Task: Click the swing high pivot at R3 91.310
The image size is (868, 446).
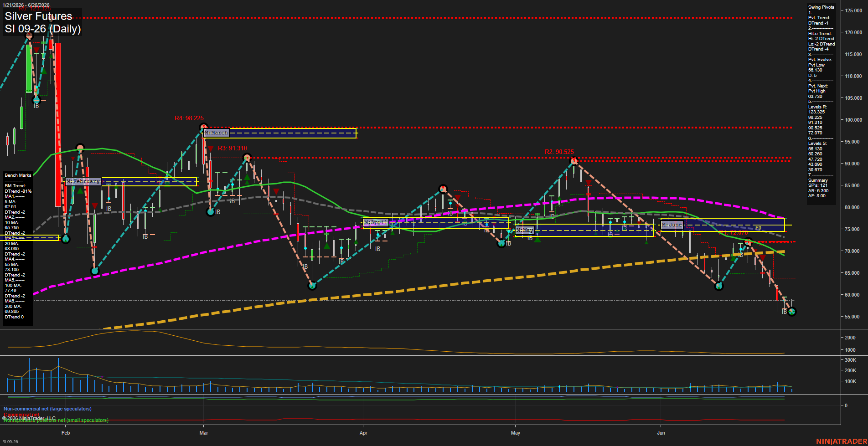Action: click(x=247, y=158)
